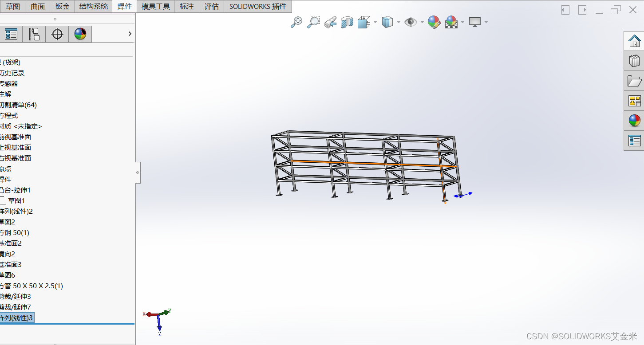Open the View Palette task pane icon

634,101
